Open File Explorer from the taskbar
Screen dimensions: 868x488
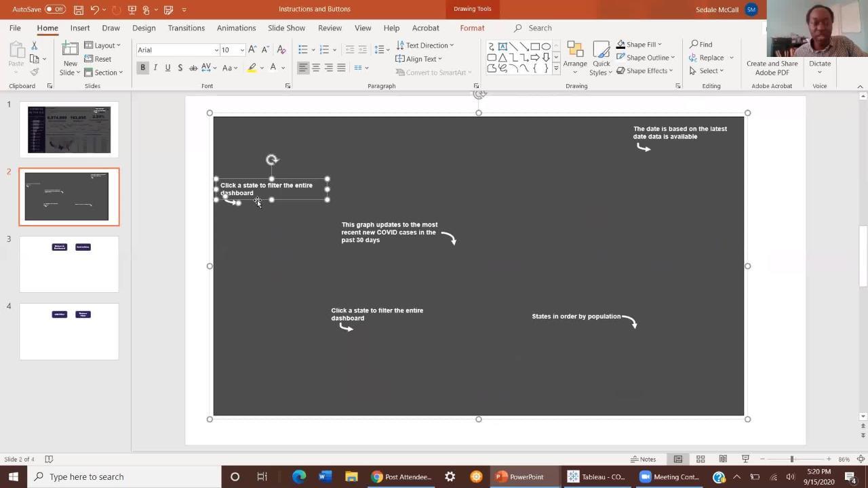[351, 476]
